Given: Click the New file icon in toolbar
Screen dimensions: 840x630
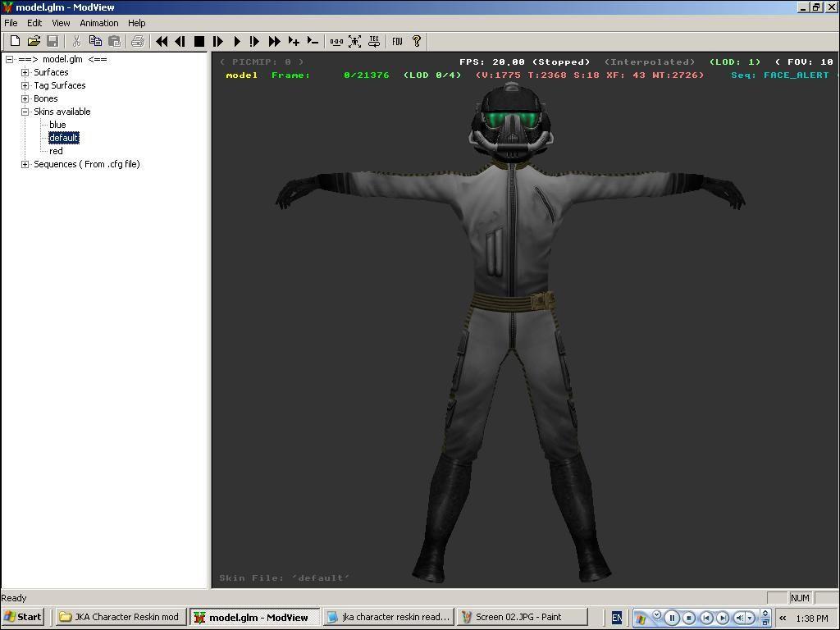Looking at the screenshot, I should click(15, 41).
